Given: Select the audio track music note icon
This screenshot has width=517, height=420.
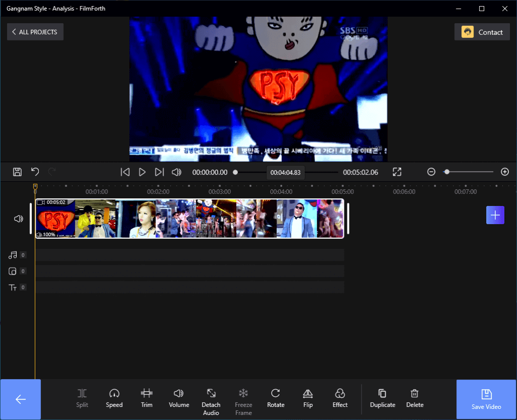Looking at the screenshot, I should 13,255.
